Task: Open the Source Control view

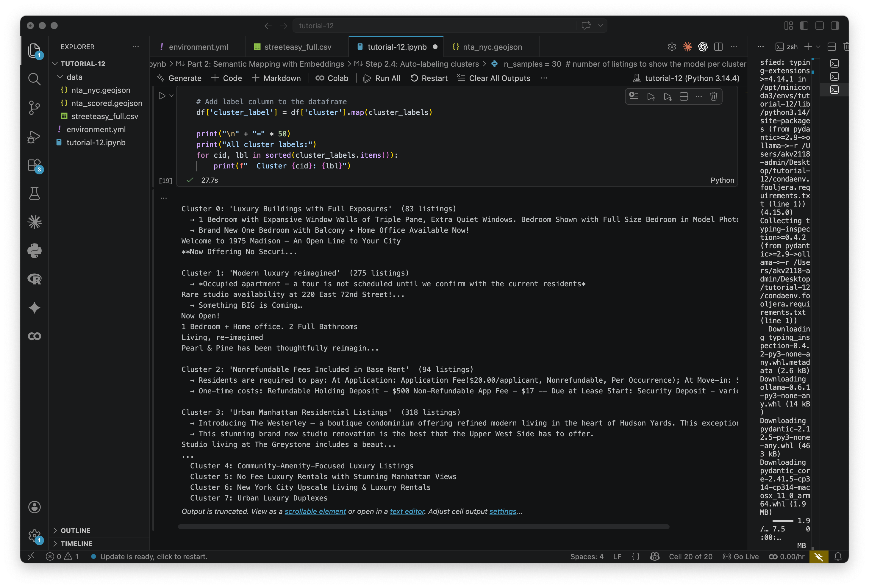Action: pos(35,108)
